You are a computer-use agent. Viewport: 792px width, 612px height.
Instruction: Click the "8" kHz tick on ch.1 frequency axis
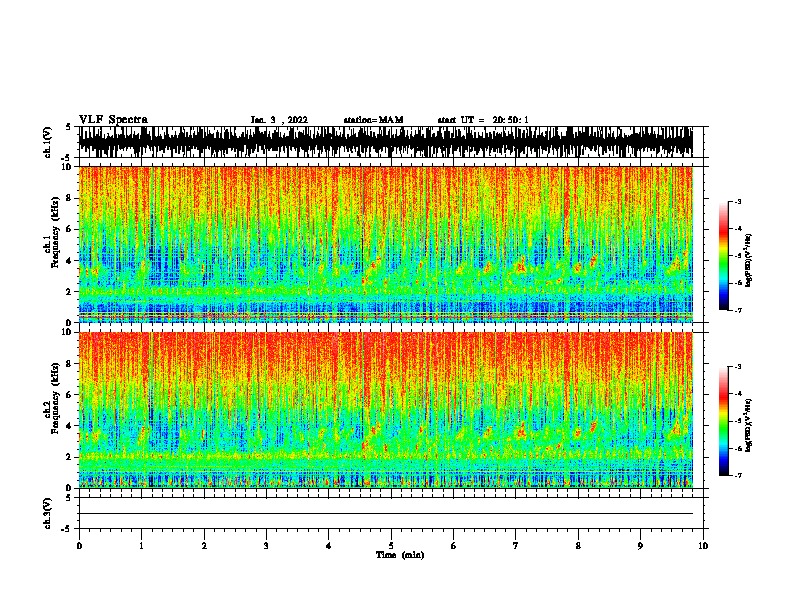pyautogui.click(x=69, y=198)
